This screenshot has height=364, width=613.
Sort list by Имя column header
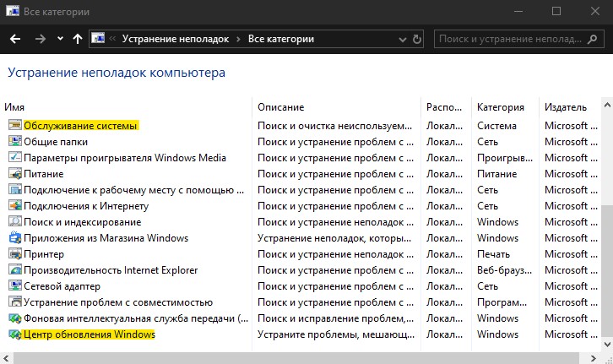click(14, 107)
